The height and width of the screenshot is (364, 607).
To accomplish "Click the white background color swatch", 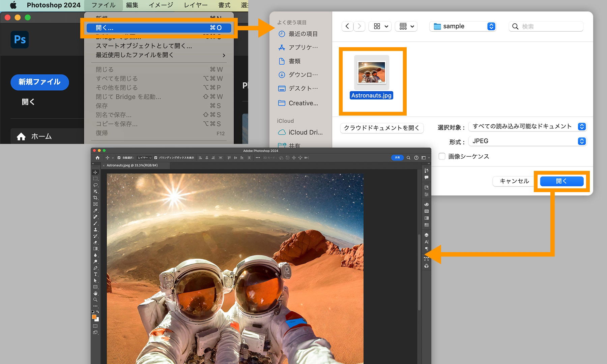I will pos(97,320).
